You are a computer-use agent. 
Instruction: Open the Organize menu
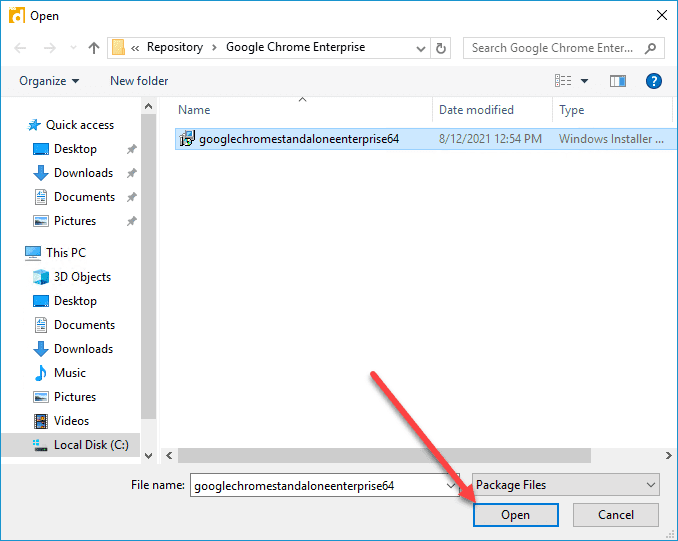point(49,81)
